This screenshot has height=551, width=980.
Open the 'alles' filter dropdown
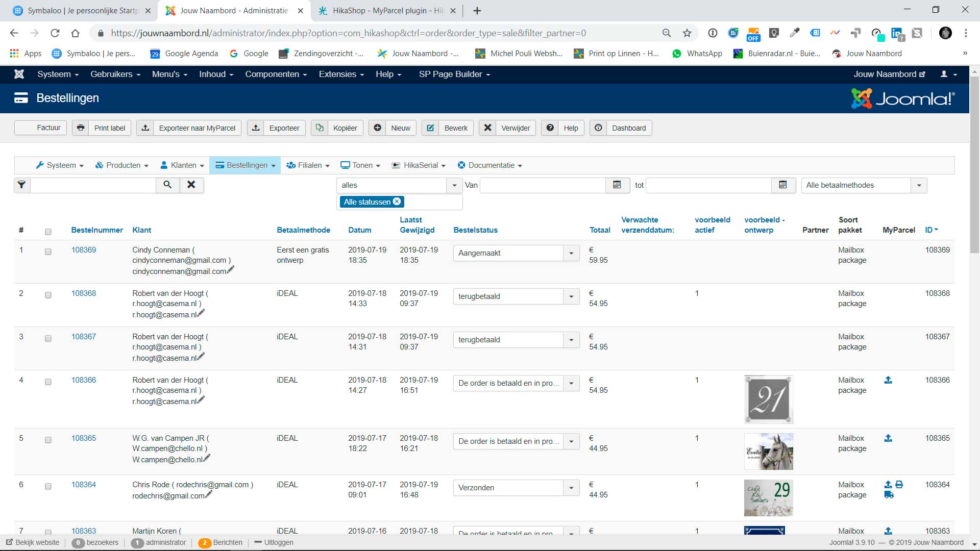click(x=454, y=185)
